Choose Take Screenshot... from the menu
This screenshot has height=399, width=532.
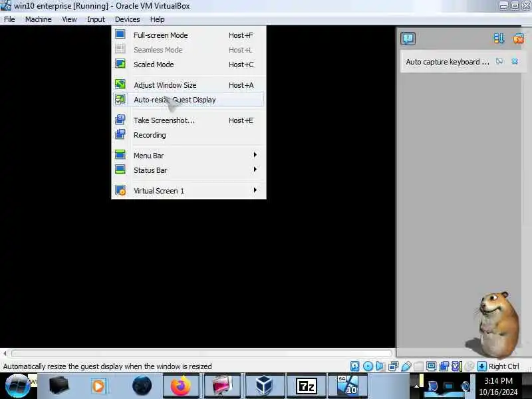click(x=189, y=120)
